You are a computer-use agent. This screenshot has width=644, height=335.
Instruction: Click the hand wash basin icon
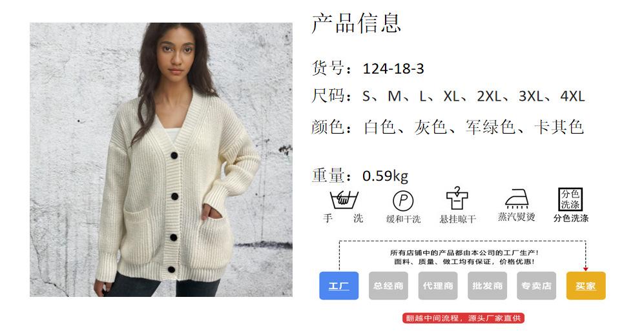[344, 200]
